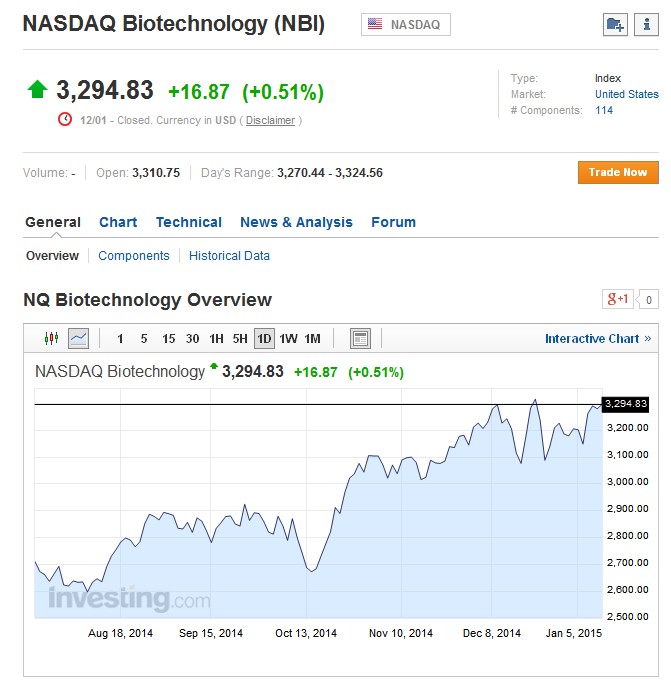Choose the 1H chart interval
The width and height of the screenshot is (671, 683).
(x=216, y=338)
